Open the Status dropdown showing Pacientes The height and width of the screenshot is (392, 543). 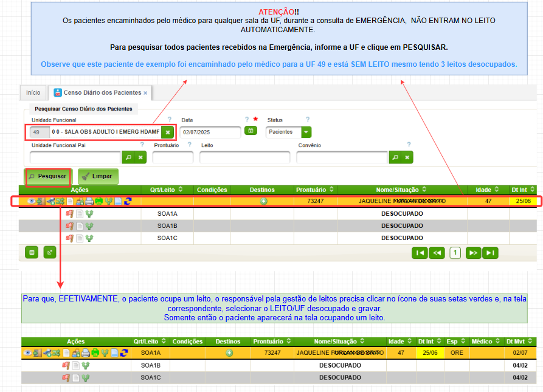[x=306, y=132]
